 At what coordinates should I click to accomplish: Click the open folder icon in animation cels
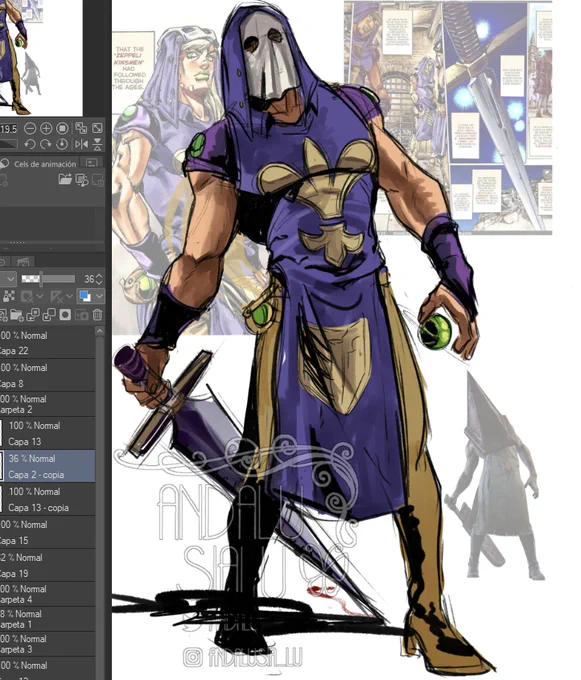tap(65, 179)
